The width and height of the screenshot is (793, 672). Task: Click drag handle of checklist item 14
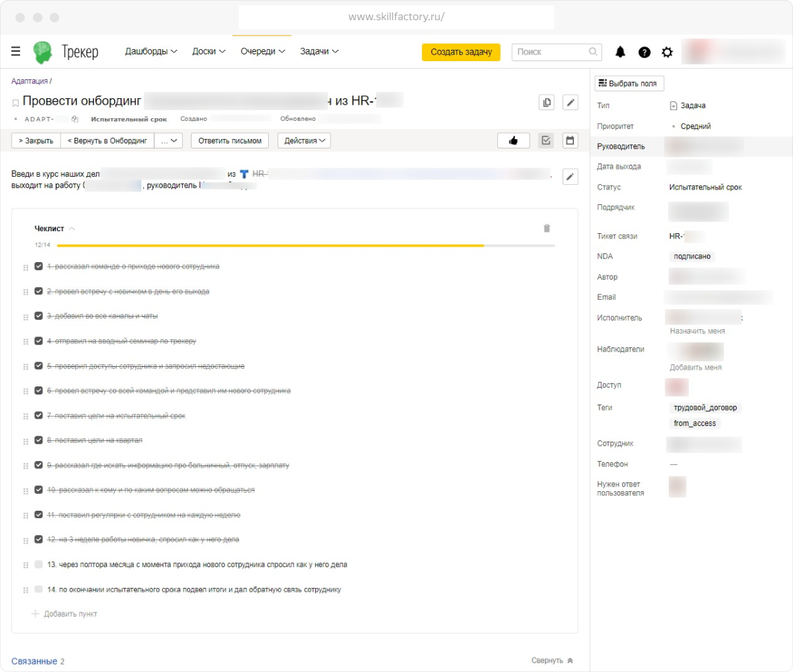pyautogui.click(x=26, y=590)
